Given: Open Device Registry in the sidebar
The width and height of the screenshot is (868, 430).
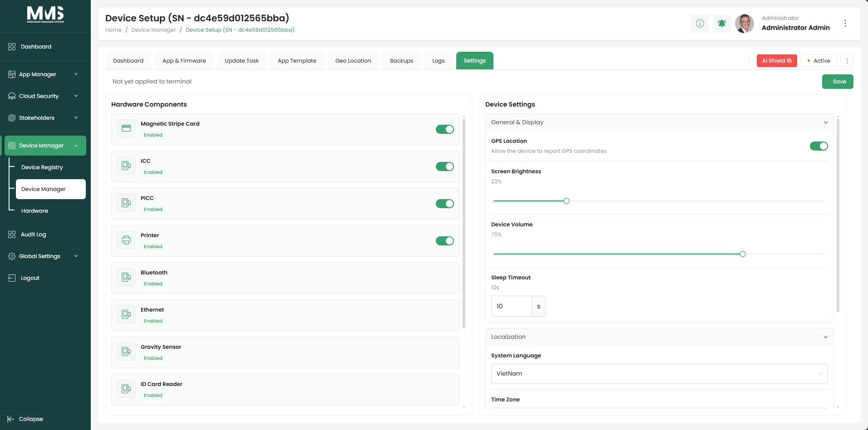Looking at the screenshot, I should pyautogui.click(x=42, y=167).
